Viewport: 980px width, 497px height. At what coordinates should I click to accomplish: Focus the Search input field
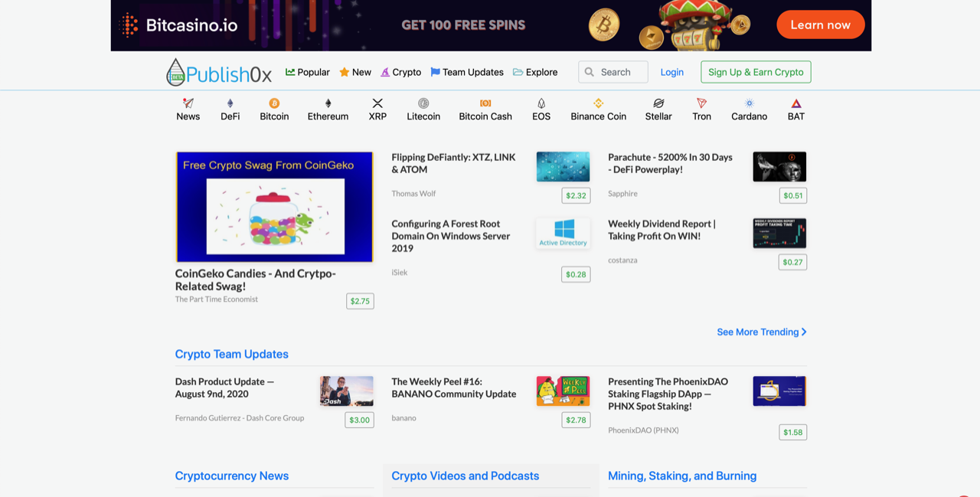click(x=613, y=72)
